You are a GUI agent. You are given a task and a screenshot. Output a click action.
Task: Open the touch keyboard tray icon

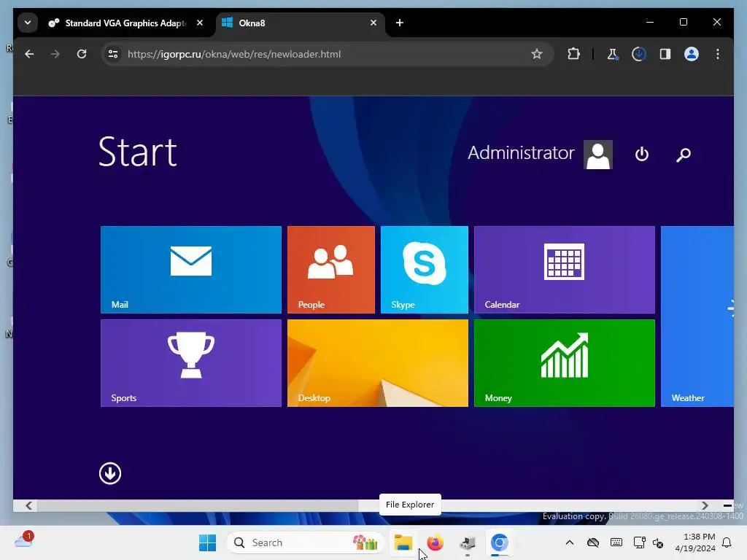click(x=616, y=542)
